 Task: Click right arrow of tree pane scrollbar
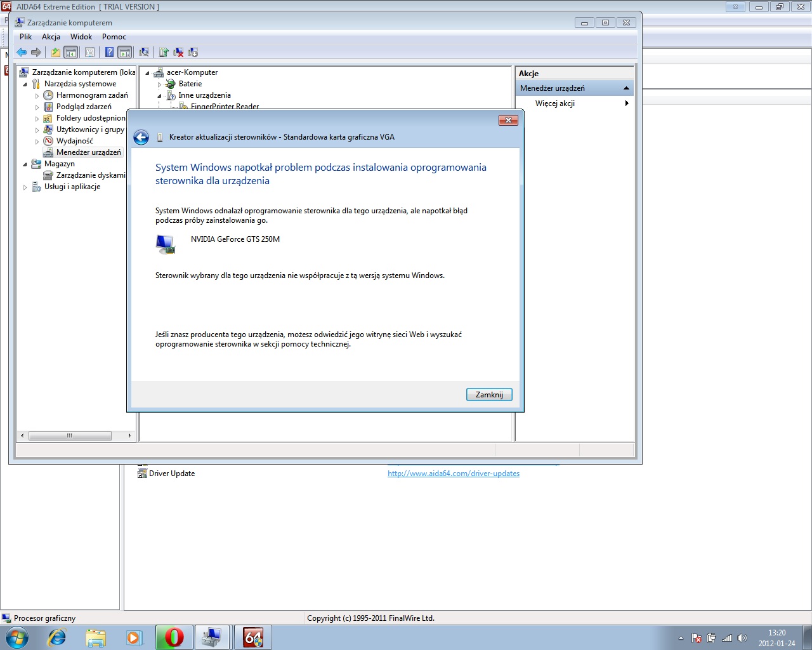(x=129, y=435)
